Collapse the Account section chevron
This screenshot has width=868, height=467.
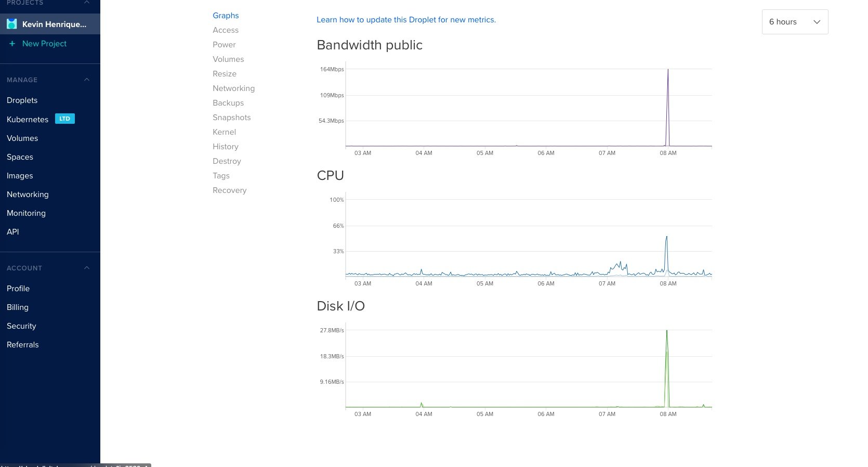click(87, 268)
